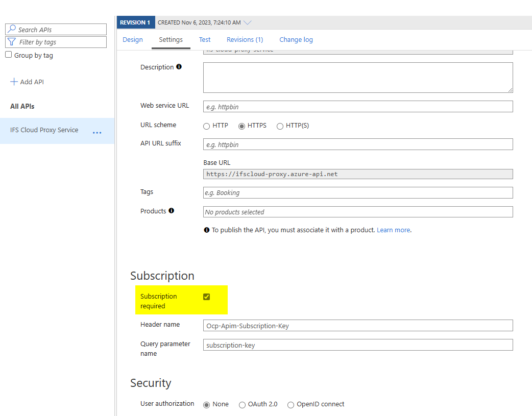This screenshot has height=416, width=532.
Task: Open the Revisions (1) tab
Action: point(245,40)
